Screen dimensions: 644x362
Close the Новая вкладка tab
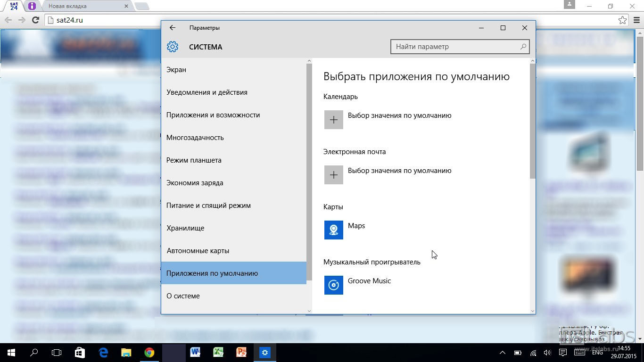(x=126, y=6)
